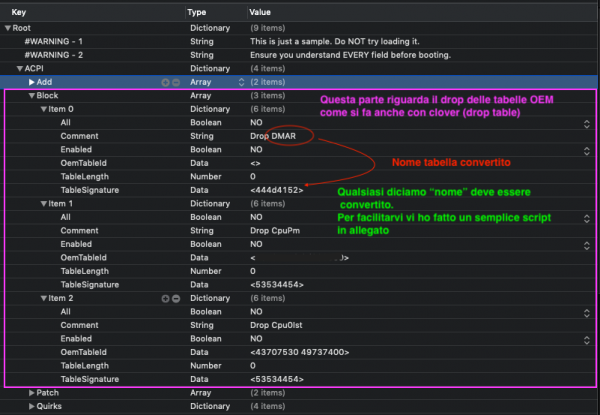The image size is (600, 415).
Task: Select OemTableId value <43707530 49737400>
Action: 300,352
